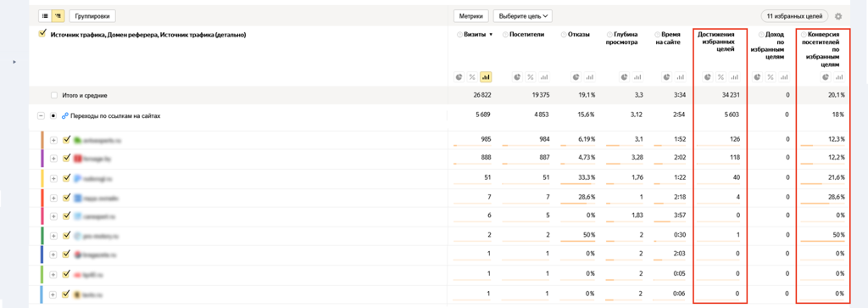868x308 pixels.
Task: Click bar chart icon under Глубина просмотра
Action: pyautogui.click(x=637, y=77)
